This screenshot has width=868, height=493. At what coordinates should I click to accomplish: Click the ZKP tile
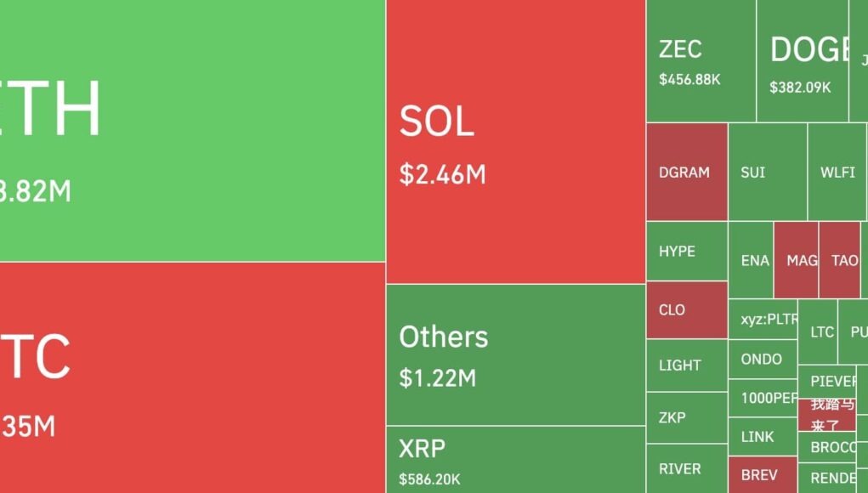coord(686,417)
